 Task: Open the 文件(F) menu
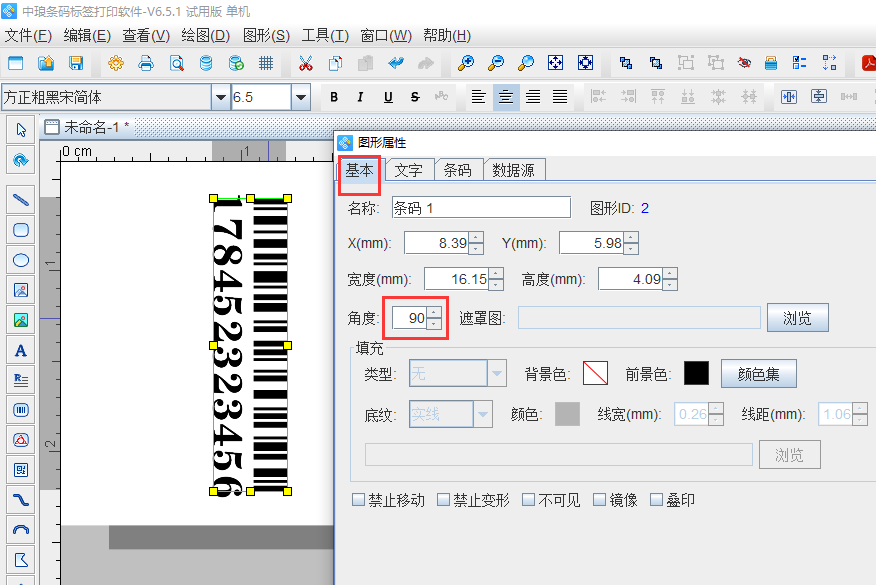click(28, 36)
